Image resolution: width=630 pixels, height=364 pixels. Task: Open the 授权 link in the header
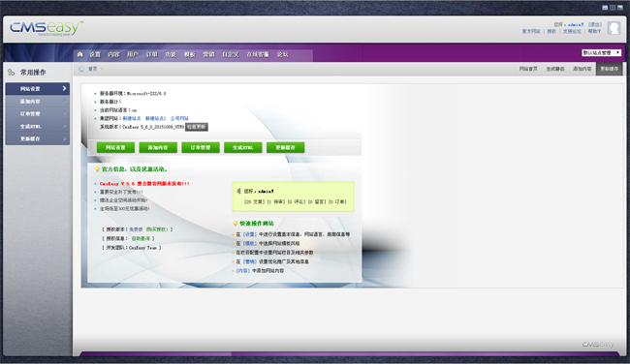(551, 31)
